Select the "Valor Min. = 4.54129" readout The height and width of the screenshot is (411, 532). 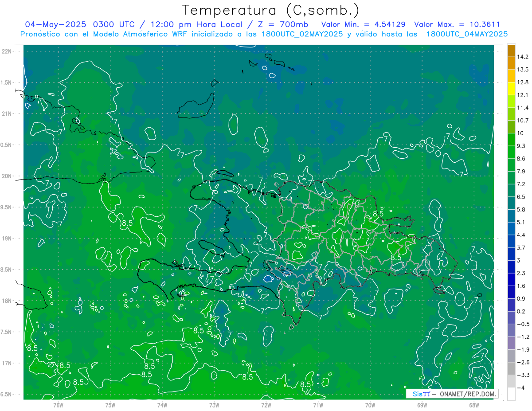tap(363, 24)
